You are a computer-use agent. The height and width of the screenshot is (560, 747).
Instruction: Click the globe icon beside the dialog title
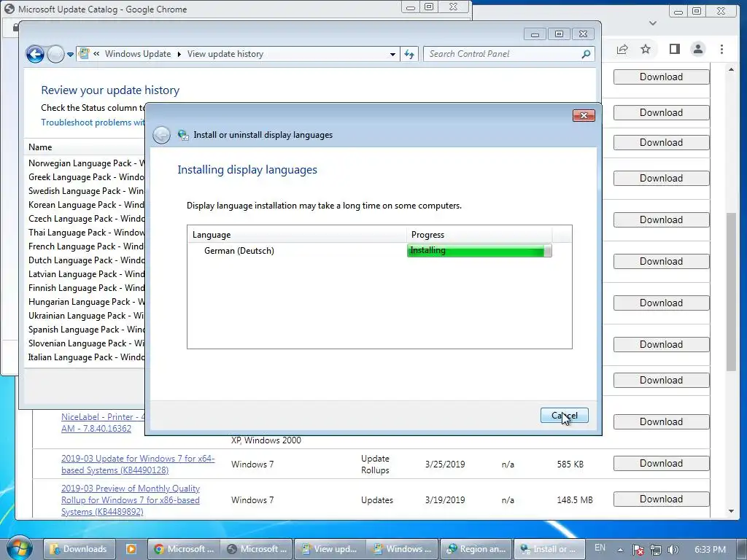click(182, 135)
